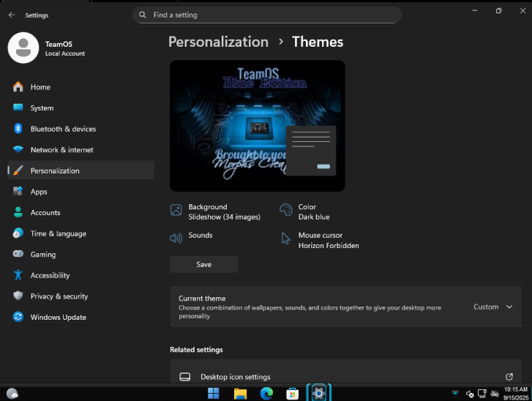Open Privacy & security settings
532x401 pixels.
click(x=80, y=296)
